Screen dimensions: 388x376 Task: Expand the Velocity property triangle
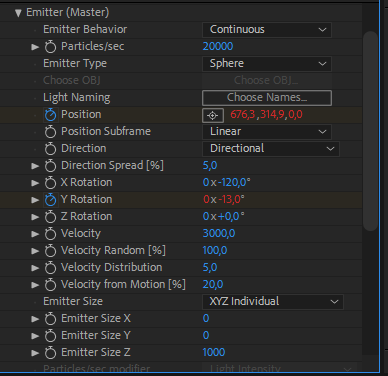(35, 234)
